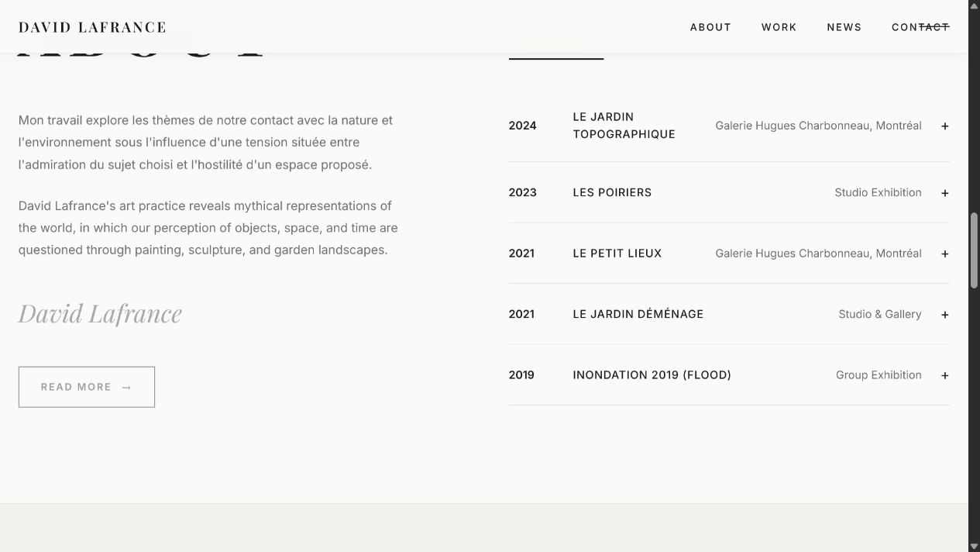Expand the Le Jardin Topographique plus icon

(x=944, y=126)
